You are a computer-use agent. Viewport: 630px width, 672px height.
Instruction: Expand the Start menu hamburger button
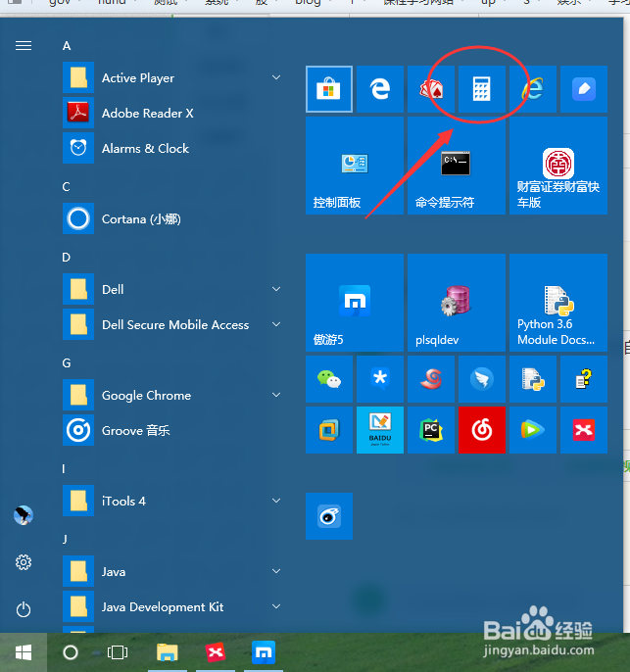(24, 45)
